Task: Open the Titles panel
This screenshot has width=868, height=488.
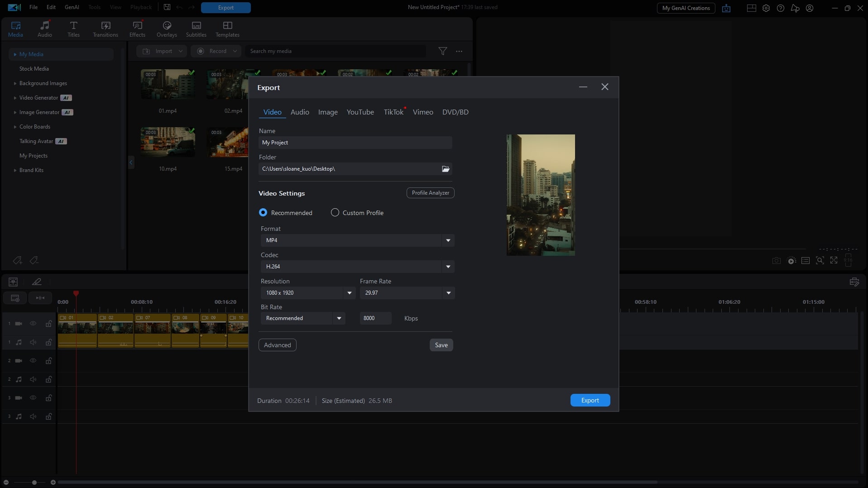Action: coord(73,29)
